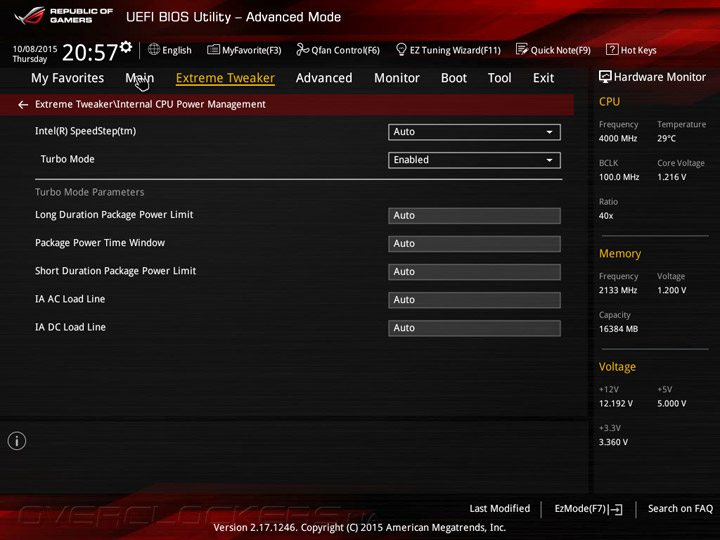Expand Intel SpeedStep dropdown arrow
The width and height of the screenshot is (720, 540).
click(x=549, y=132)
